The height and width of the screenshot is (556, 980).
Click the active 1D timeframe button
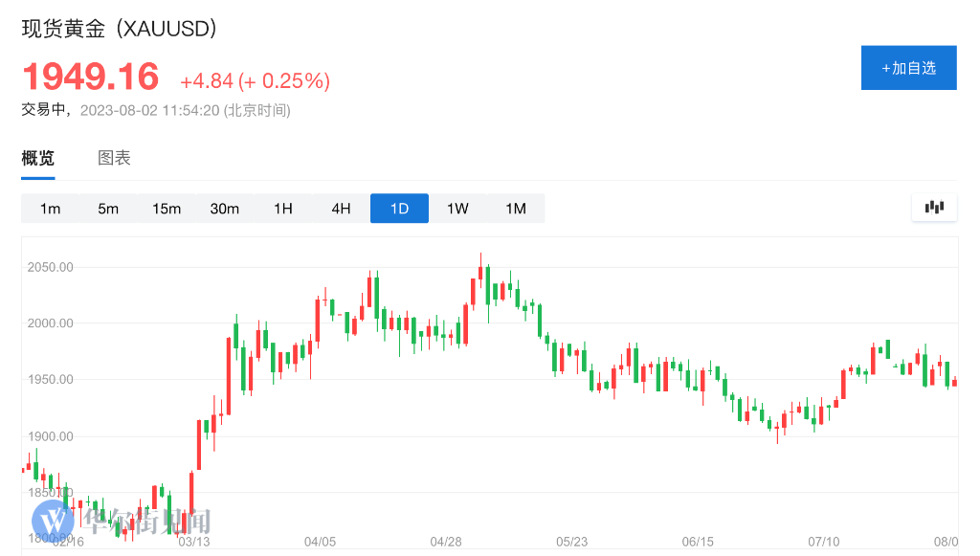tap(399, 209)
